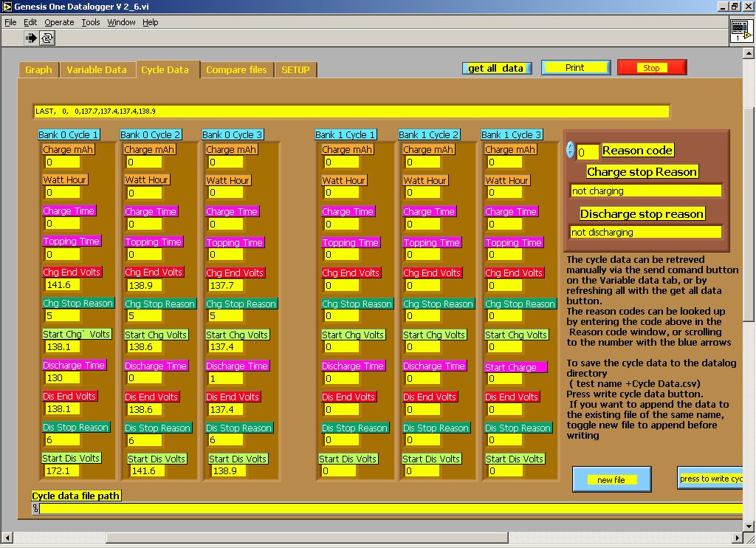
Task: Click the Bank 0 Cycle 1 header
Action: tap(69, 135)
